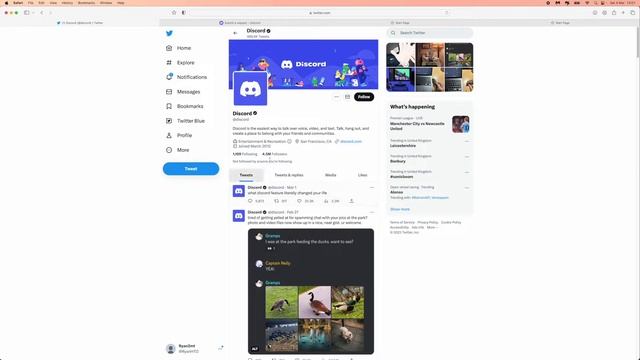
Task: Open the media photo grid in right sidebar
Action: pyautogui.click(x=430, y=67)
